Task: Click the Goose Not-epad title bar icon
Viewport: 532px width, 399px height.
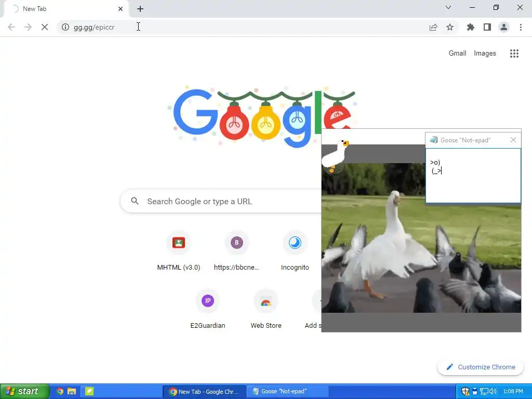Action: (433, 140)
